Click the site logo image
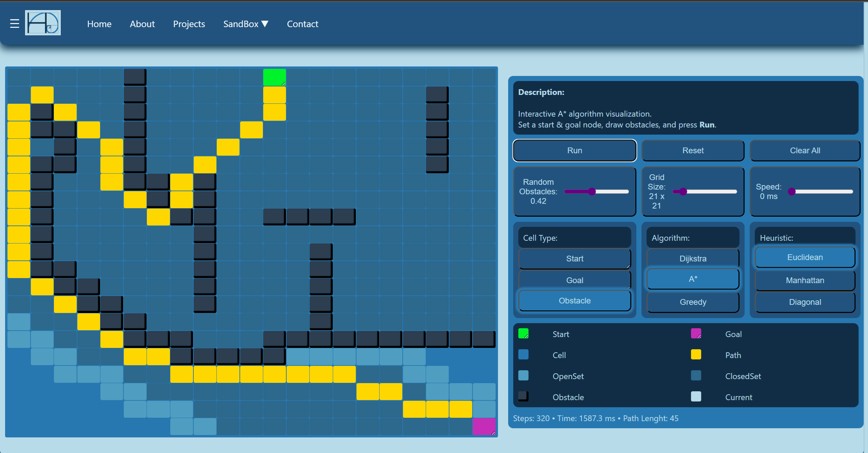This screenshot has height=453, width=868. (43, 23)
